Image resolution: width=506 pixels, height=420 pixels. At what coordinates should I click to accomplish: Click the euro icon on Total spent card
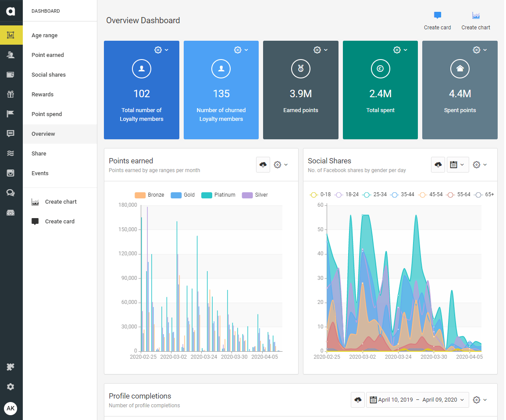380,69
